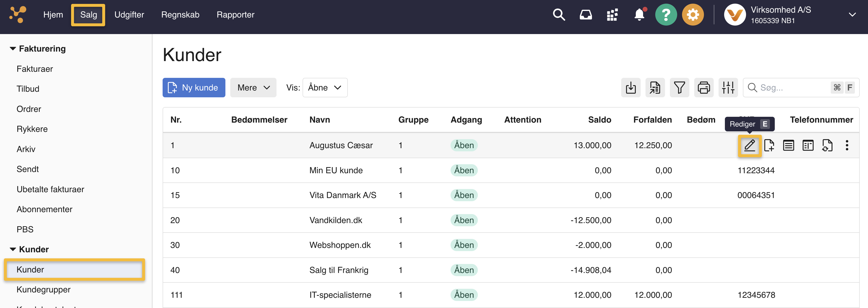Click the download import icon in toolbar
Screen dimensions: 868x308
[630, 88]
